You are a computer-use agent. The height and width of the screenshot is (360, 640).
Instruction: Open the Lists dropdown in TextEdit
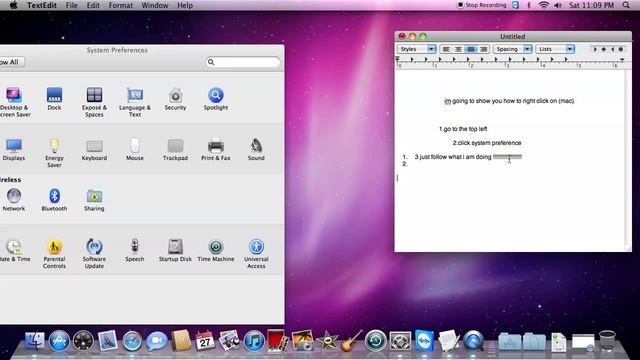click(x=555, y=49)
